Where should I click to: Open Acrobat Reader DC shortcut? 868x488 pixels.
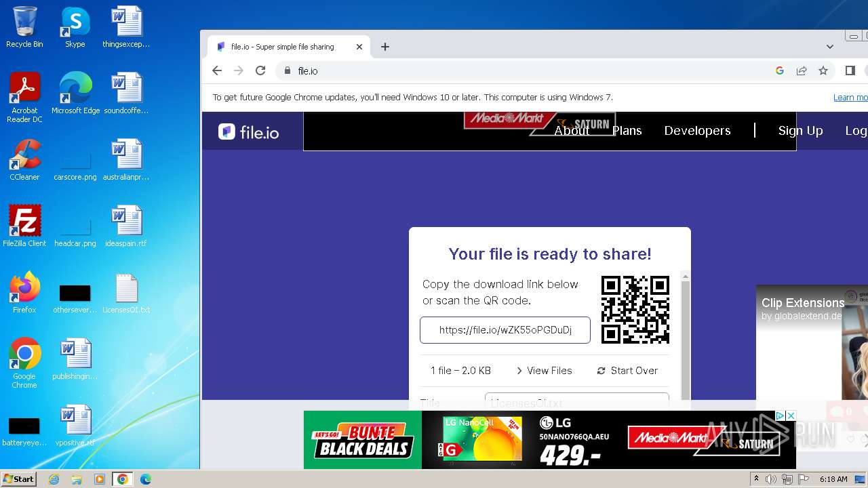[24, 98]
